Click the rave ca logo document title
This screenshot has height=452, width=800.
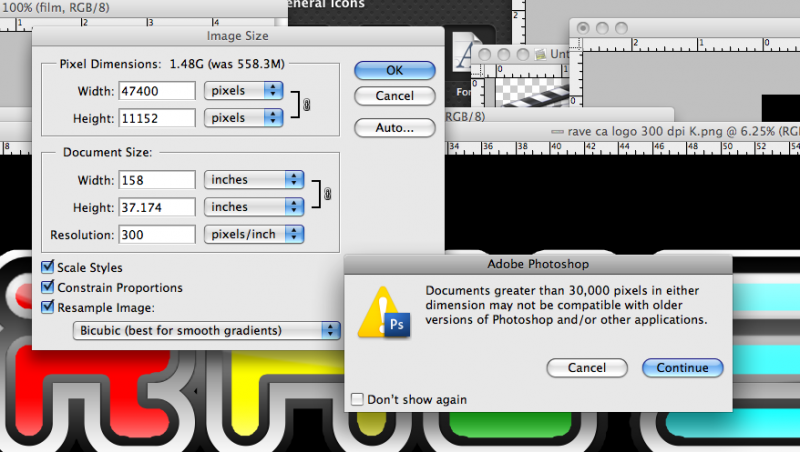click(676, 132)
